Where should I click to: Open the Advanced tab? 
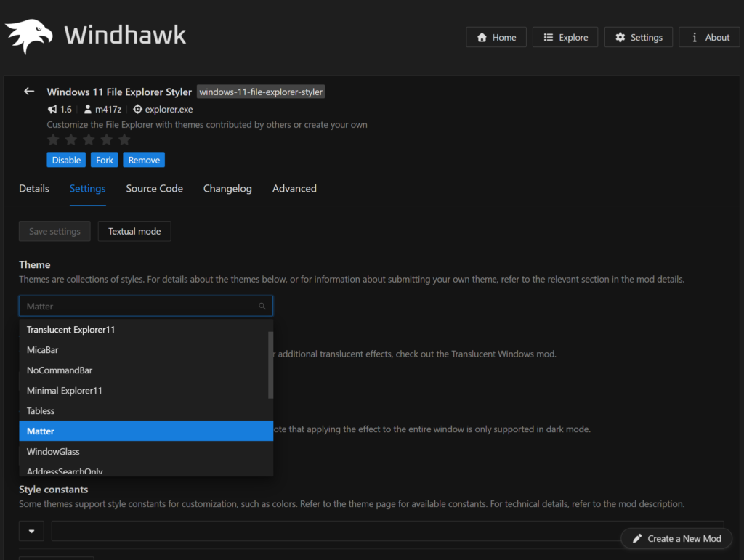pyautogui.click(x=294, y=188)
